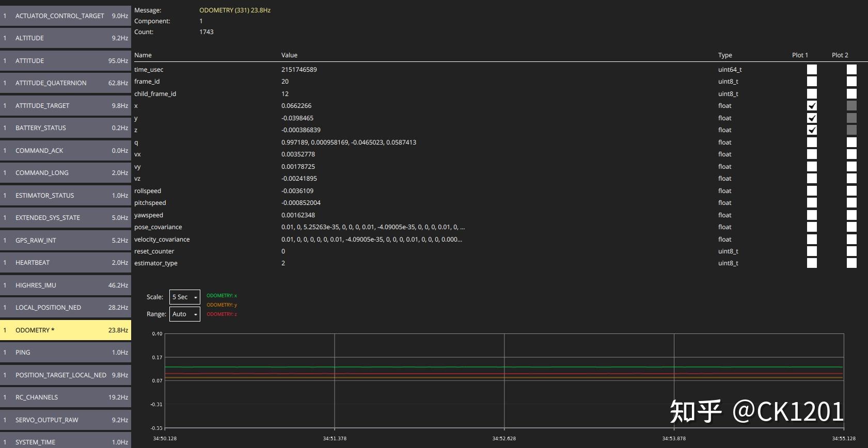The height and width of the screenshot is (448, 868).
Task: Uncheck Plot 1 checkbox for x field
Action: point(812,106)
